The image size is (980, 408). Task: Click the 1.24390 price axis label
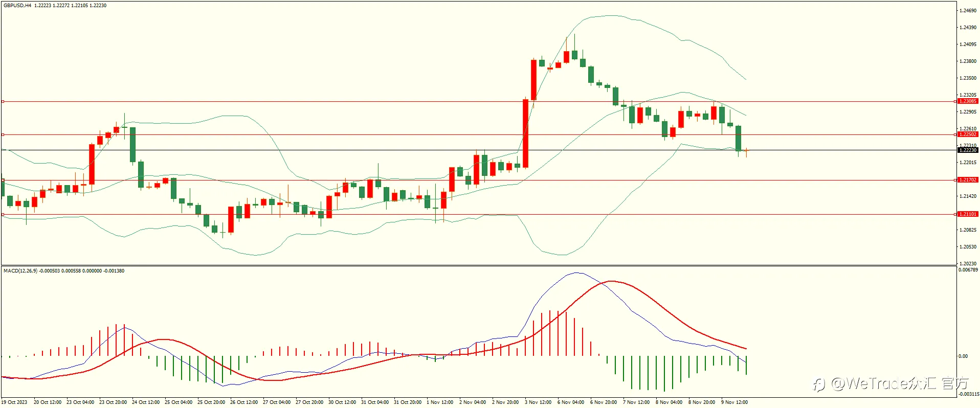[968, 27]
